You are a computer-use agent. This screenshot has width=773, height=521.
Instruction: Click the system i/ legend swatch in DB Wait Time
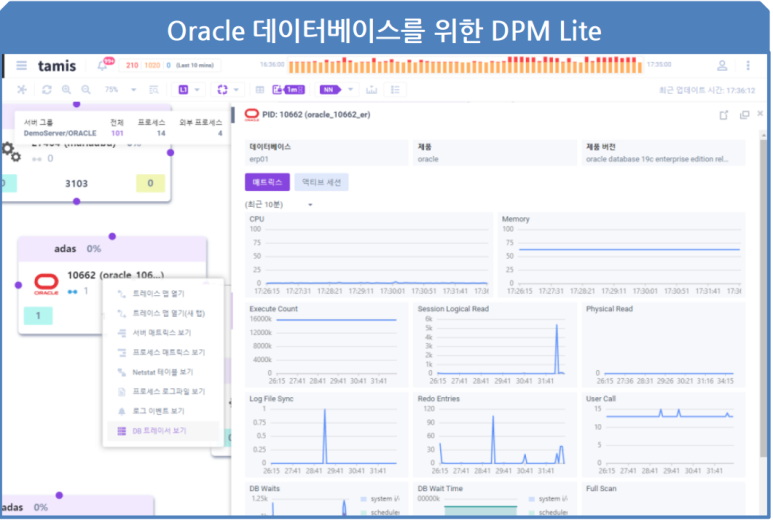531,499
